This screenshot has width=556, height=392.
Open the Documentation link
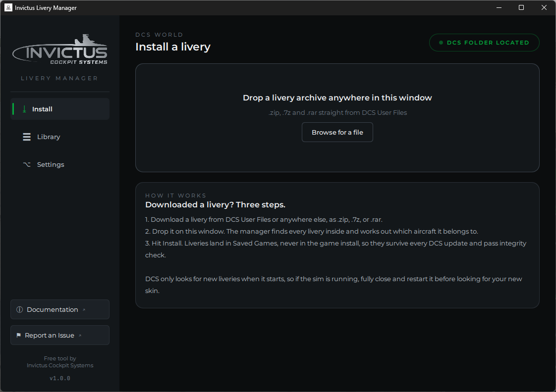click(60, 309)
